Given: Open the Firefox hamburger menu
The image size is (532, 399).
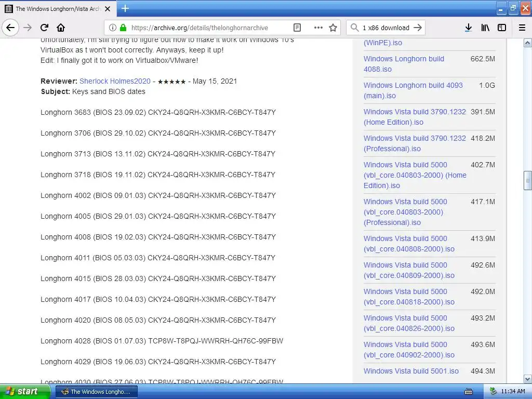Looking at the screenshot, I should [522, 28].
